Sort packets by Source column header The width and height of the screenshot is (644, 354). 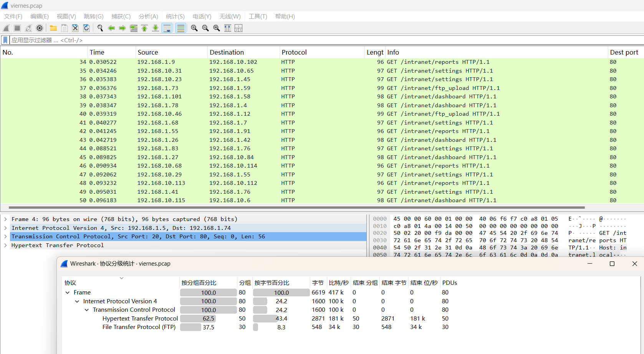coord(171,52)
